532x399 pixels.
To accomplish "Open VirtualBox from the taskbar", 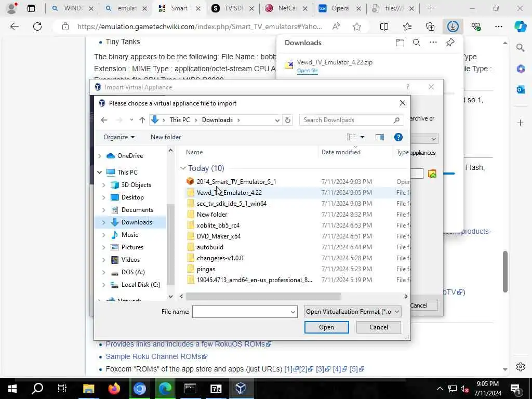I will (241, 388).
